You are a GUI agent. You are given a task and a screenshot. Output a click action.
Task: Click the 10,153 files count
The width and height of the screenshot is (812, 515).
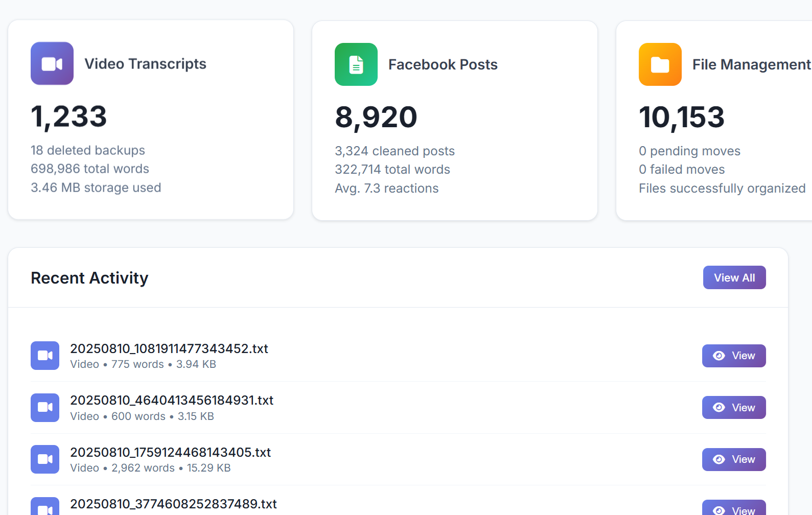tap(682, 118)
